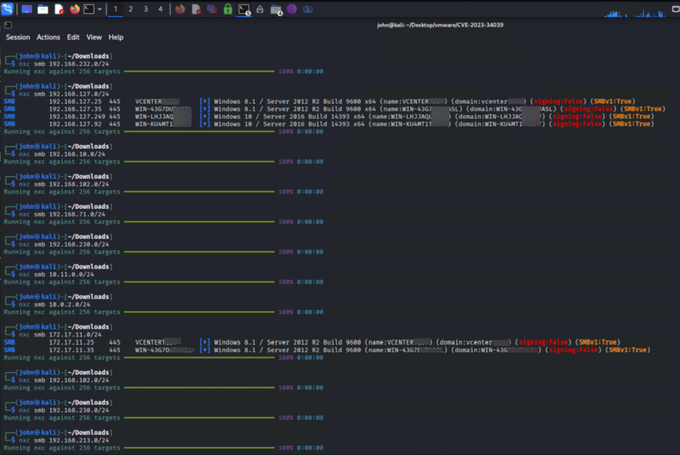Expand the terminal launcher dropdown arrow
This screenshot has width=680, height=455.
point(99,9)
